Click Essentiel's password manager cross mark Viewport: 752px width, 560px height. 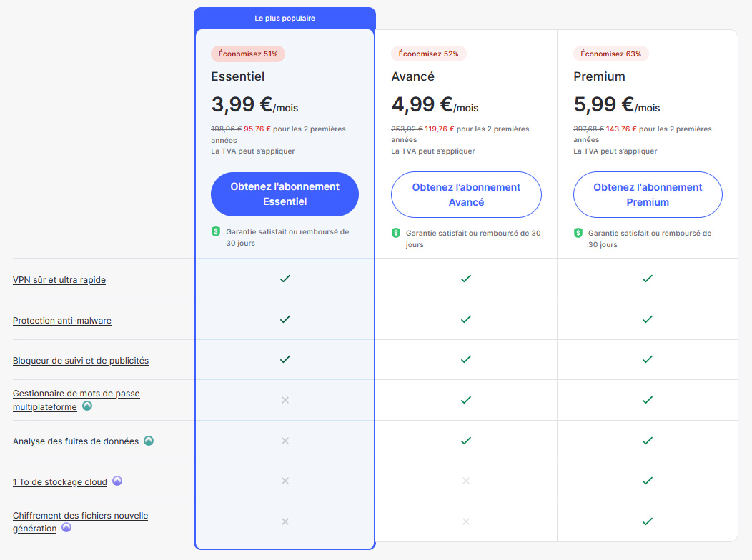tap(285, 400)
